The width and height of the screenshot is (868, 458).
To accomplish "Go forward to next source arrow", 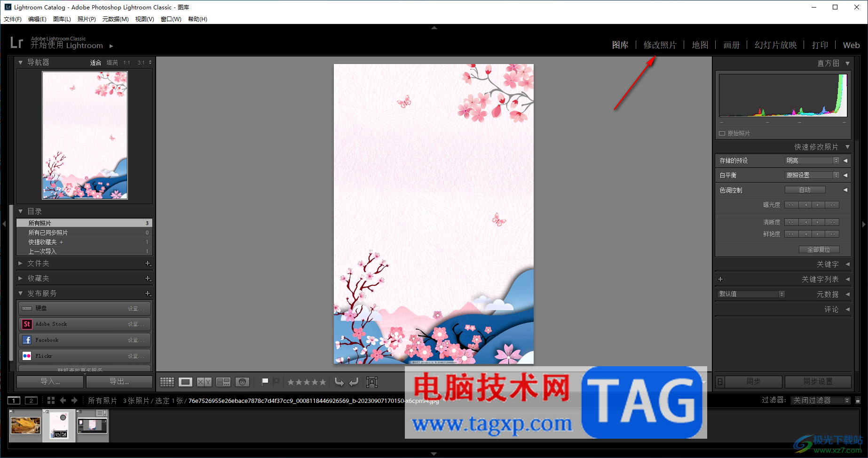I will (74, 401).
